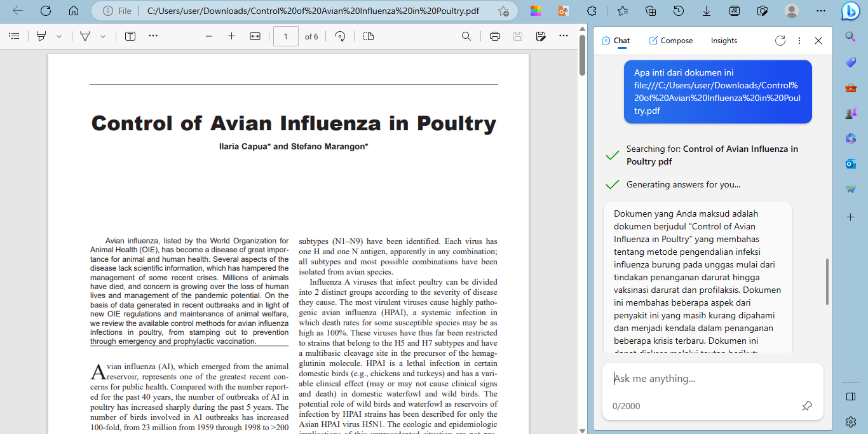The image size is (868, 434).
Task: Click the Save as icon
Action: click(x=541, y=36)
